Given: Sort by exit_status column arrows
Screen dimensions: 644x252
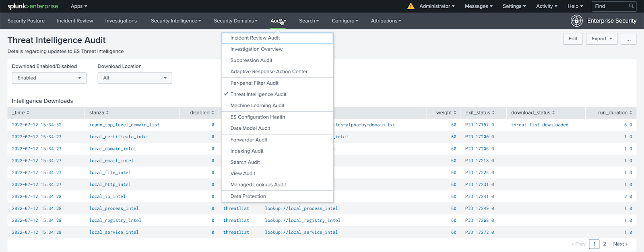Looking at the screenshot, I should coord(493,113).
